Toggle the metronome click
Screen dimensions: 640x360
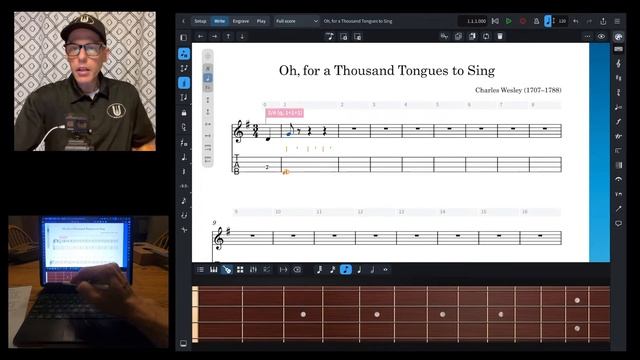(x=536, y=21)
